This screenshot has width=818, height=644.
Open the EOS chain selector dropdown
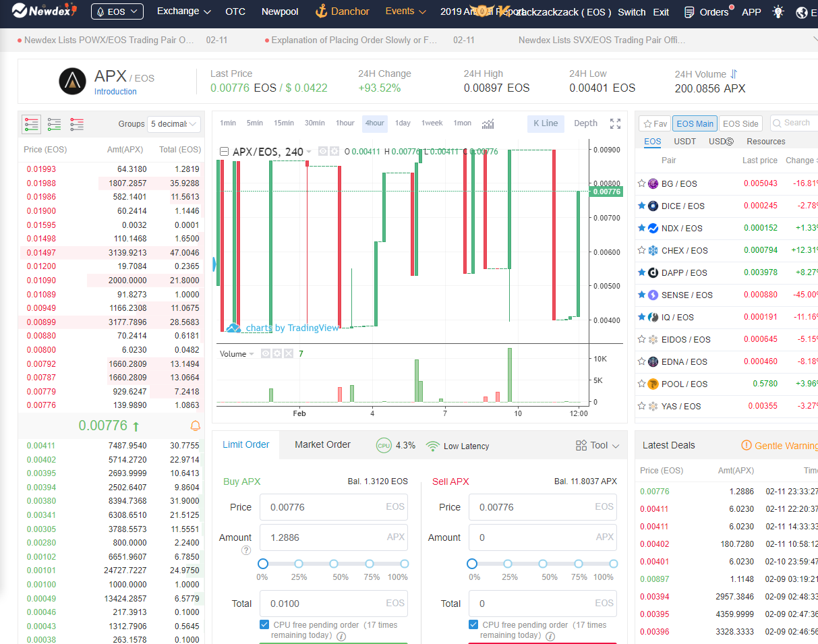click(x=117, y=11)
